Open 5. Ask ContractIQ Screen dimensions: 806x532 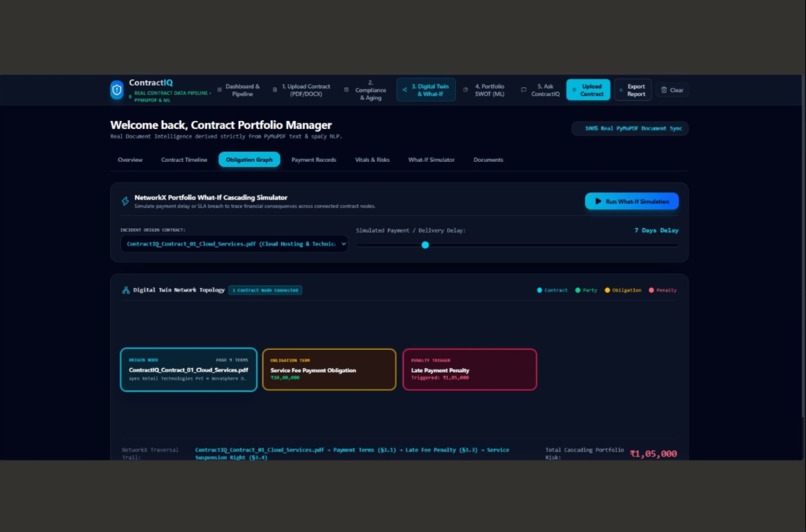pos(540,90)
